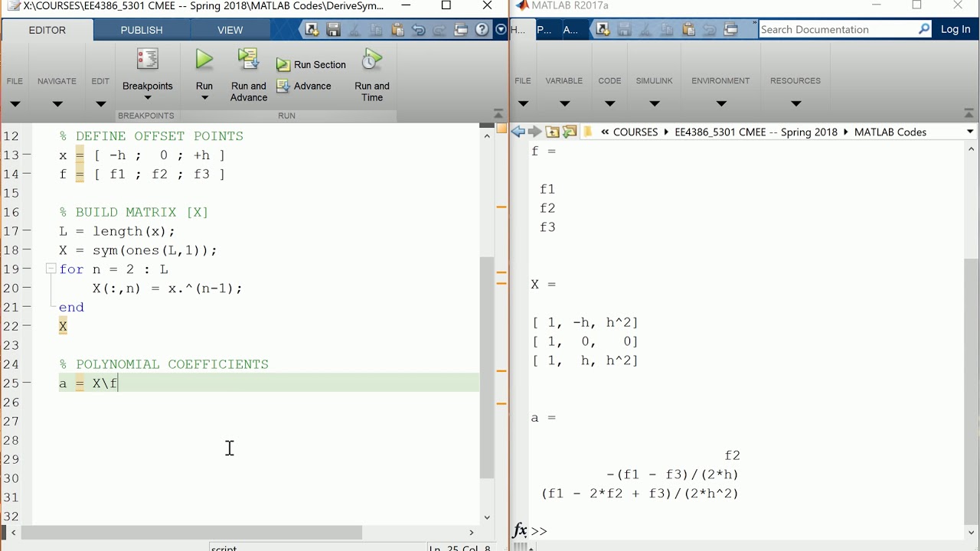Click the up one folder level icon

click(x=552, y=132)
